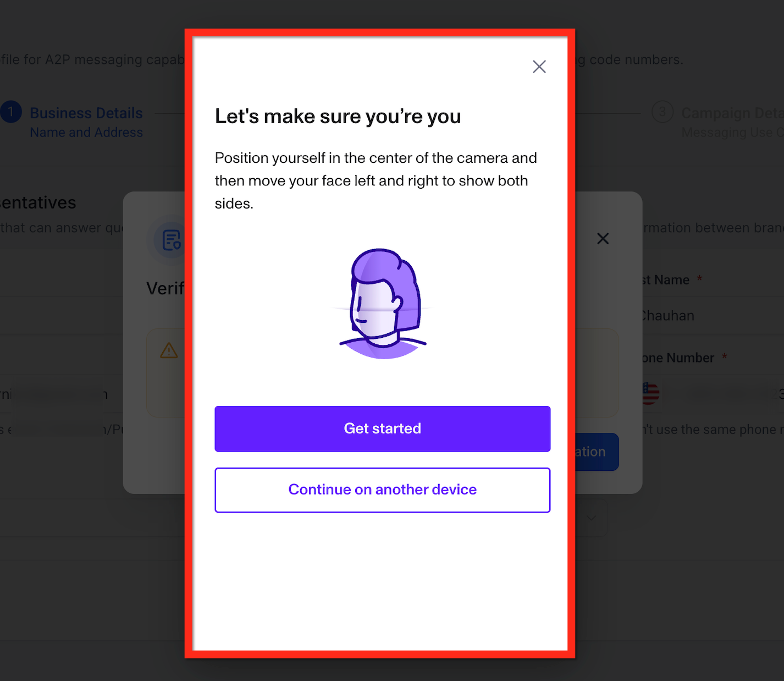
Task: Close the background Verification dialog
Action: (x=603, y=239)
